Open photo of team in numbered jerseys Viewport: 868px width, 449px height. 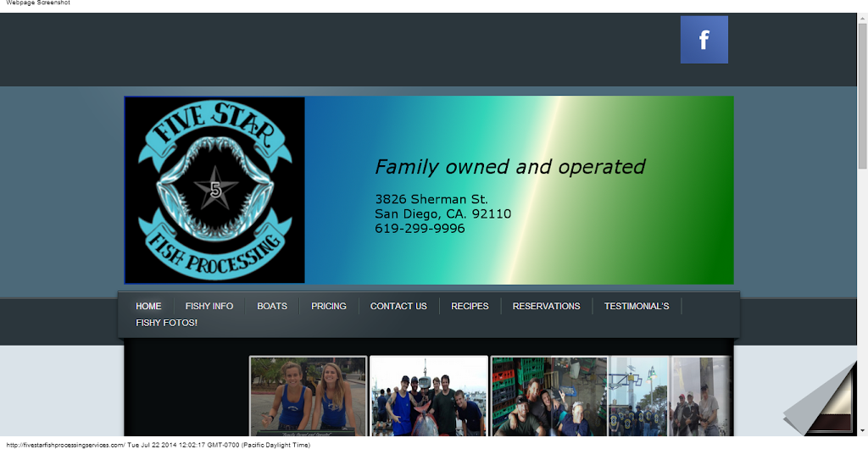pos(639,396)
